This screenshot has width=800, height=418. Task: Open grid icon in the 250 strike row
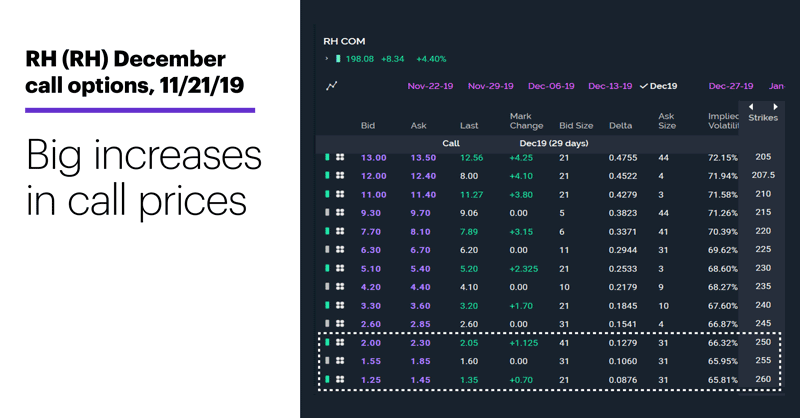coord(340,342)
